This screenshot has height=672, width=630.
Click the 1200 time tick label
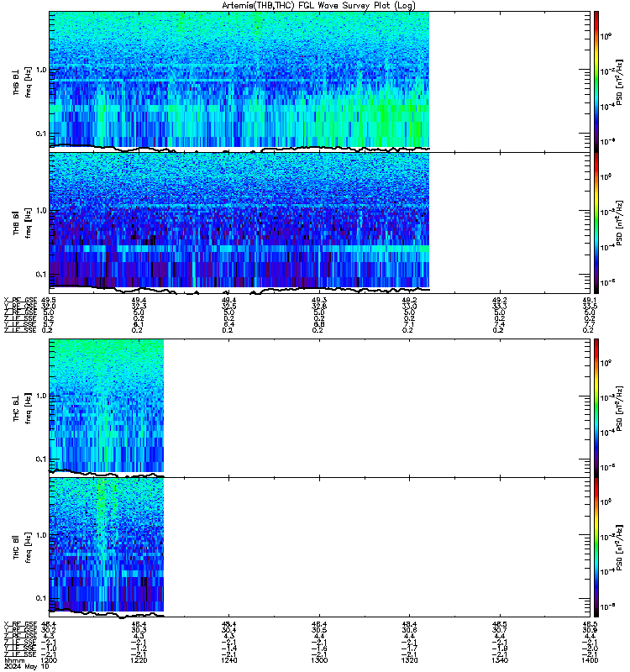tap(48, 660)
